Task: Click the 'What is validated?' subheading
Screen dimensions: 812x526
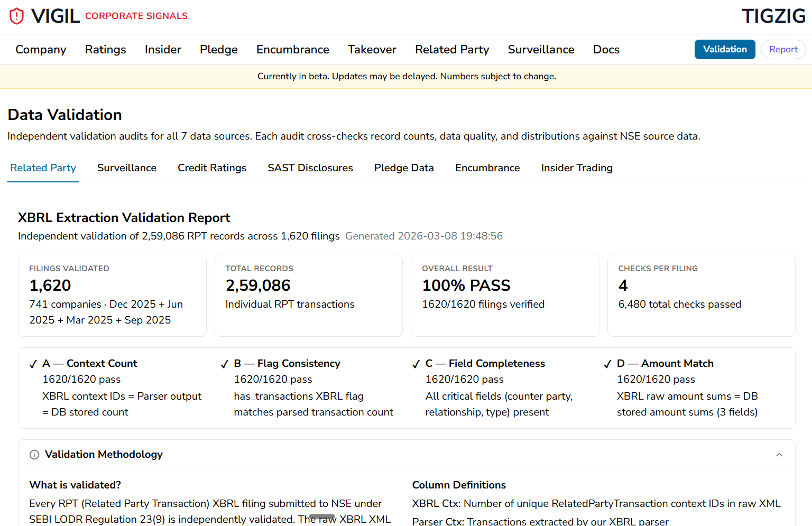Action: [x=75, y=485]
